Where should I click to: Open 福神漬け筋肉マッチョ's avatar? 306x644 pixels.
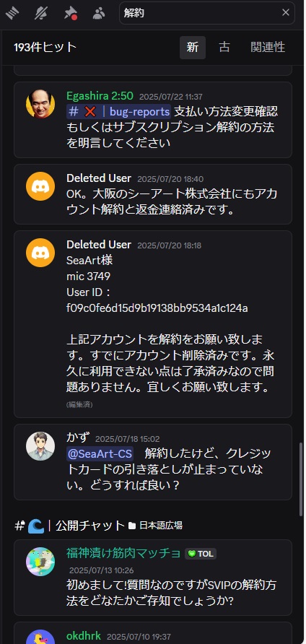coord(40,562)
